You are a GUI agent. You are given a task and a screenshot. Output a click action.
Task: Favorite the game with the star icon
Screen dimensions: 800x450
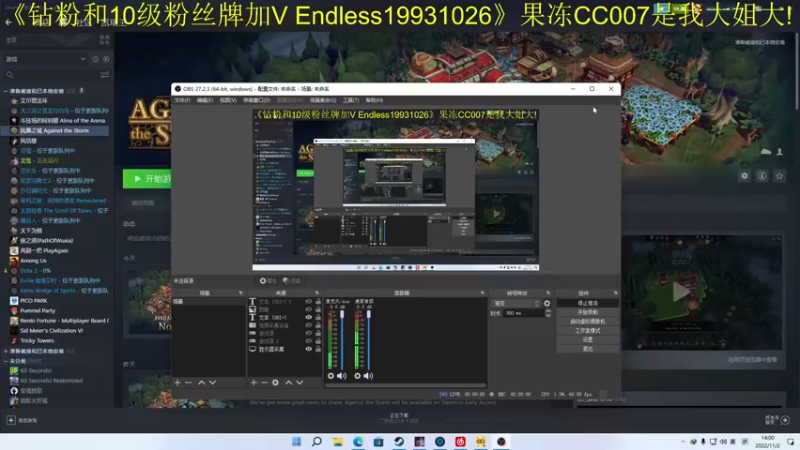point(779,176)
